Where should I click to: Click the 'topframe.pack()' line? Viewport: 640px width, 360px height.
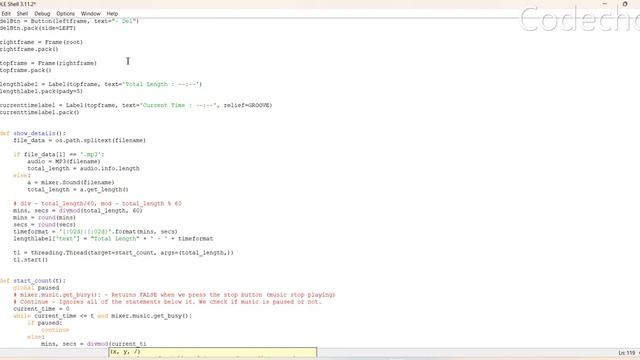coord(26,70)
